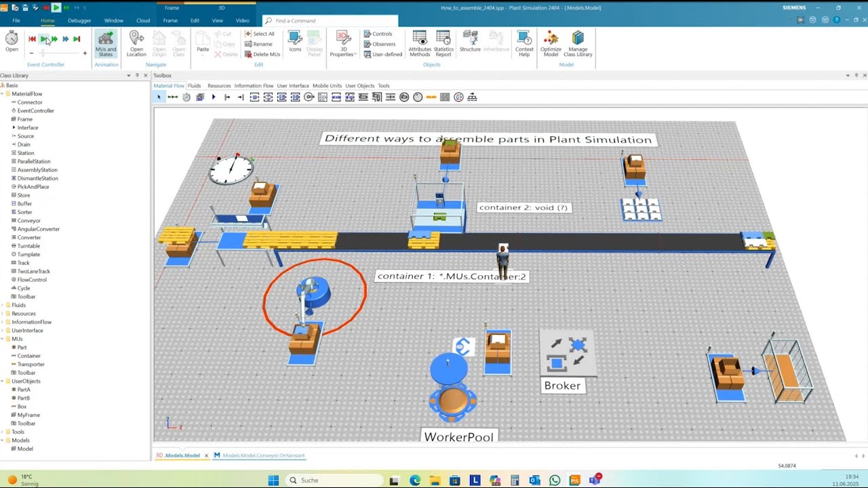This screenshot has width=868, height=488.
Task: Click Windows Start button on taskbar
Action: [x=273, y=481]
